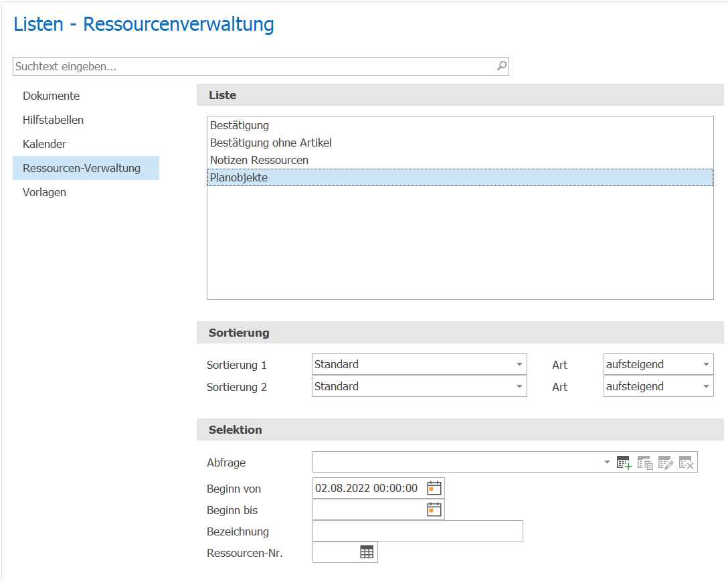Expand the Sortierung 1 dropdown

[x=519, y=364]
